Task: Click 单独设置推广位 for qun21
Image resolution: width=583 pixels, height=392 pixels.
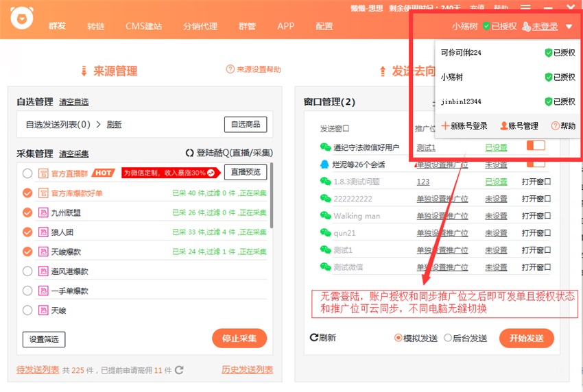Action: 442,233
